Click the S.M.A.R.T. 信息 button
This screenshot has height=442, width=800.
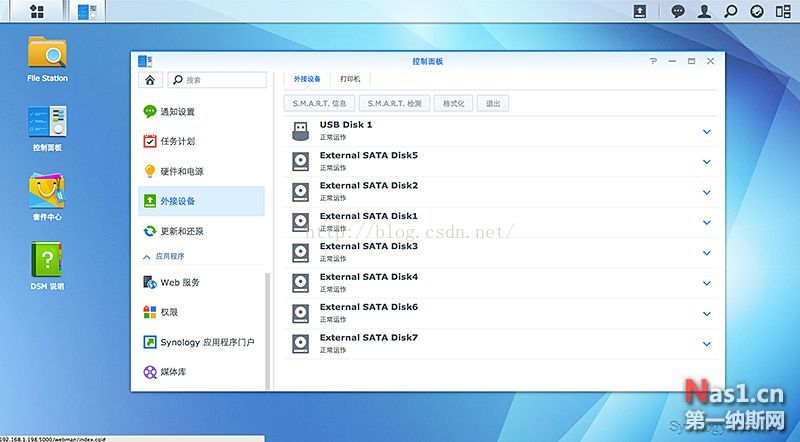318,103
